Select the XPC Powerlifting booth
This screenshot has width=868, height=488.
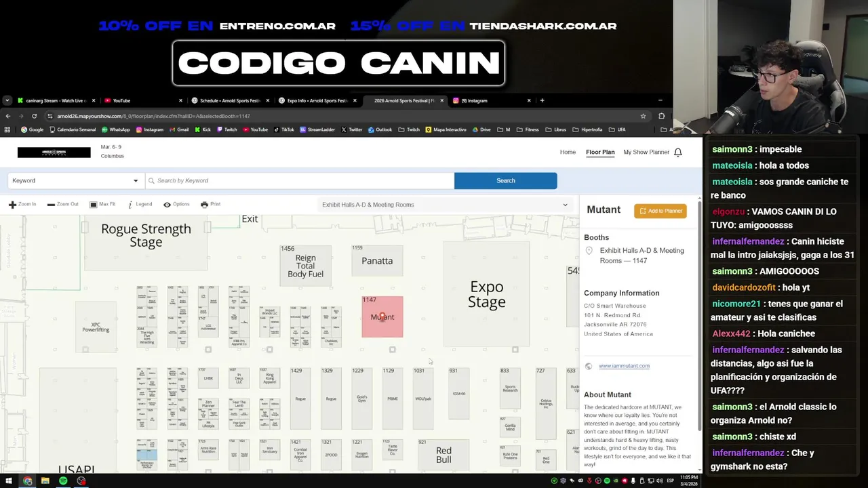(96, 327)
